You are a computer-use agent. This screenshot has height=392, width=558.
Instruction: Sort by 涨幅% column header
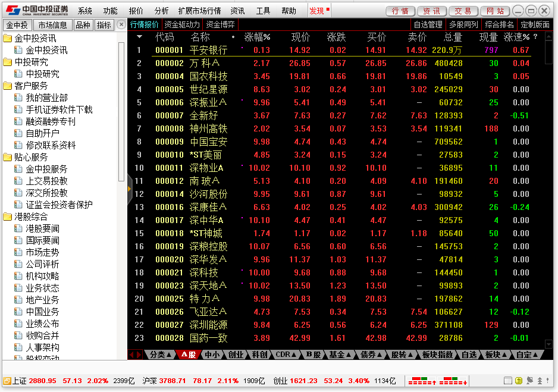tap(257, 37)
